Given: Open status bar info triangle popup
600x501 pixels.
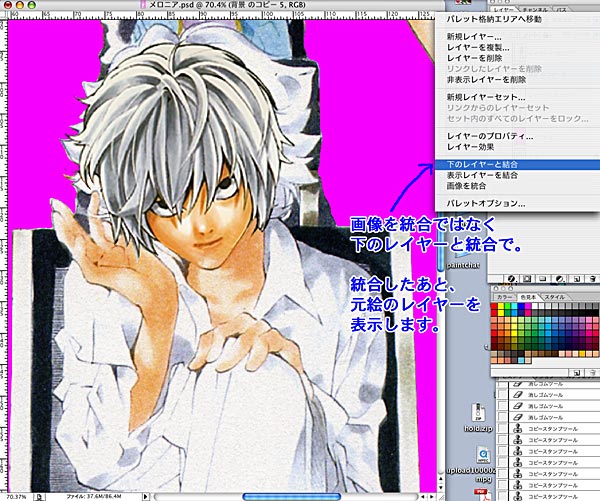Looking at the screenshot, I should [x=145, y=496].
